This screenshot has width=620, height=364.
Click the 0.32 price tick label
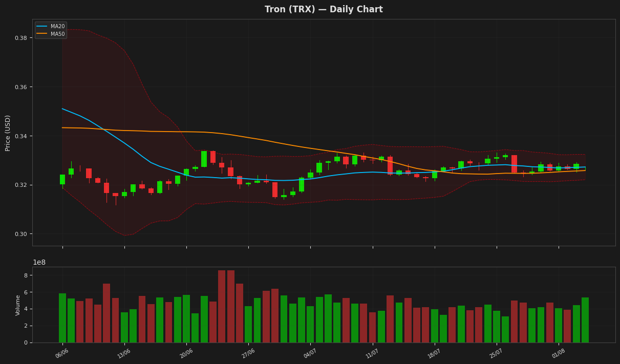coord(21,185)
